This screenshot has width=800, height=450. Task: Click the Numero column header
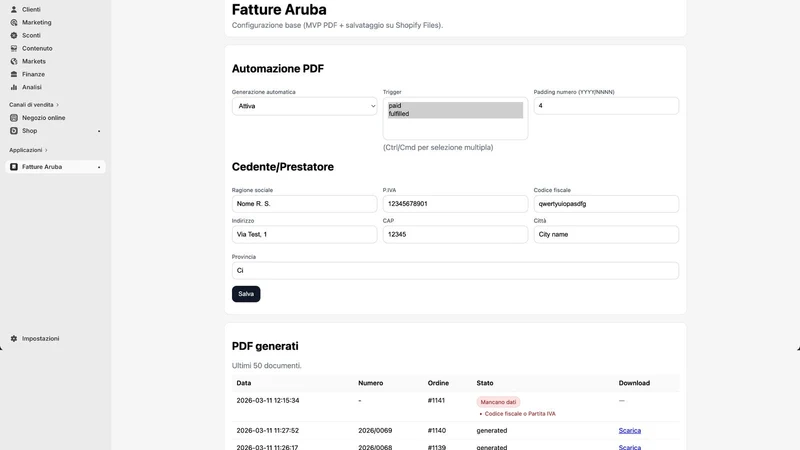[370, 383]
